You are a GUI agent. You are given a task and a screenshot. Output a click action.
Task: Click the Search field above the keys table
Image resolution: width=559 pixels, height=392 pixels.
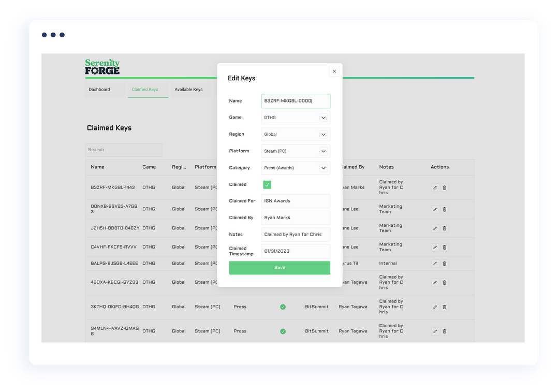tap(124, 150)
